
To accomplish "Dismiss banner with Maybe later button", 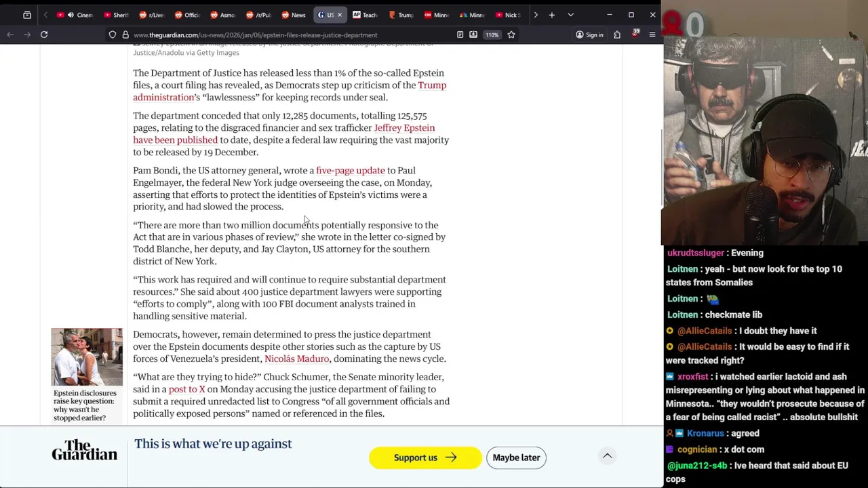I will click(516, 457).
